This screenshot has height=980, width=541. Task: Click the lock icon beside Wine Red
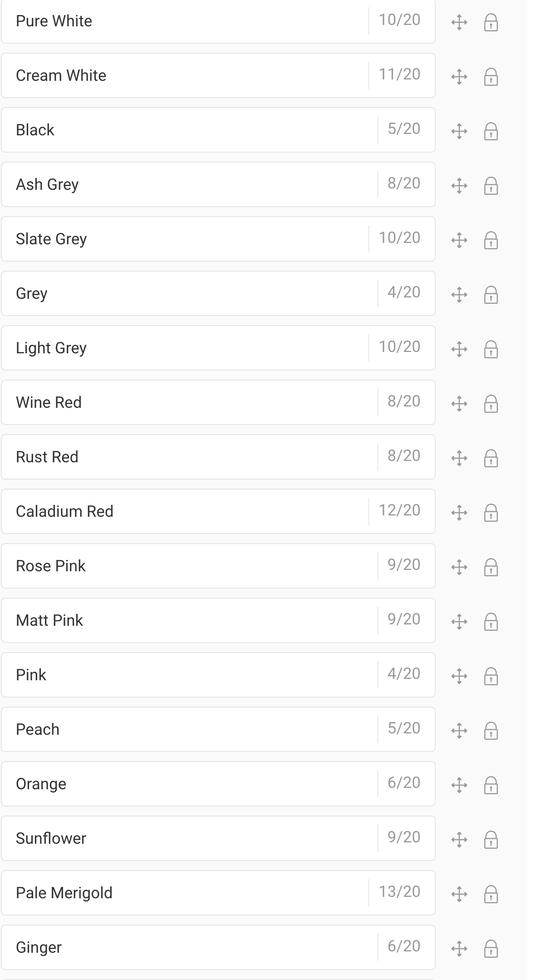tap(491, 404)
